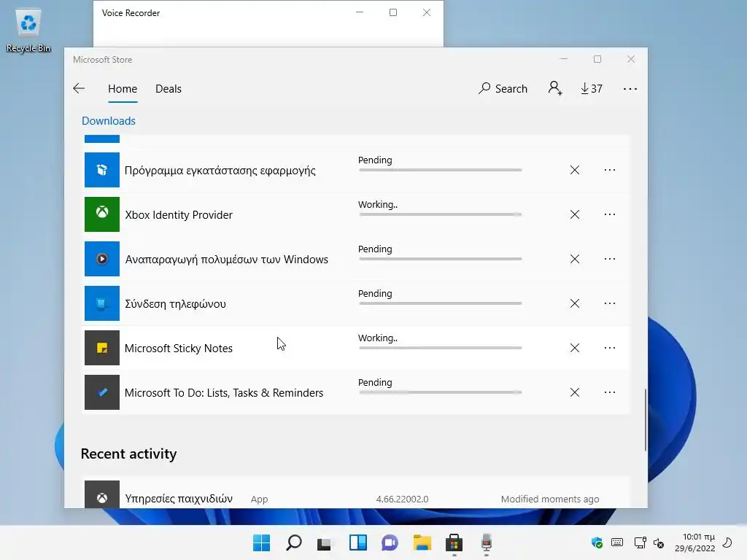Select Σύνδεση τηλεφώνου name text
747x560 pixels.
(175, 304)
